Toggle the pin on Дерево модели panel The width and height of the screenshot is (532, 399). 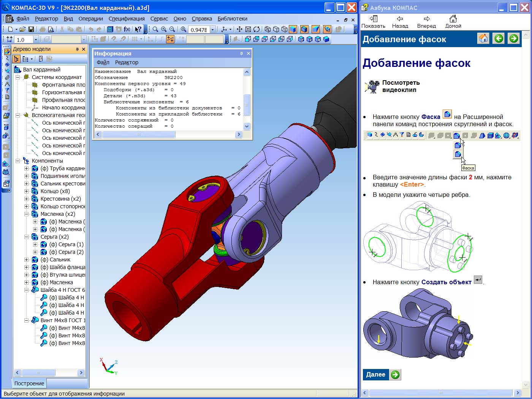(77, 49)
